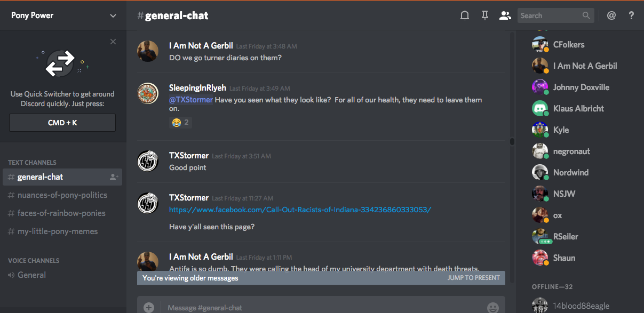Screen dimensions: 644x313
Task: Click Jump to Present button
Action: click(x=473, y=278)
